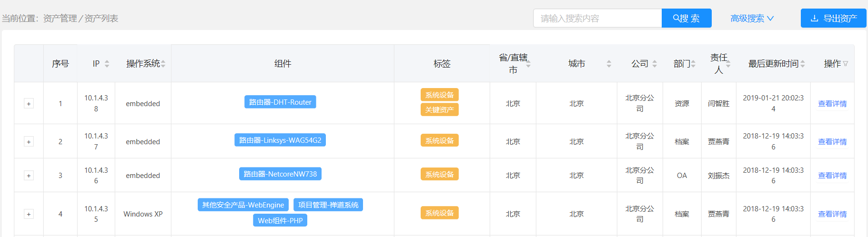Open 查看详情 for row 1

[832, 104]
